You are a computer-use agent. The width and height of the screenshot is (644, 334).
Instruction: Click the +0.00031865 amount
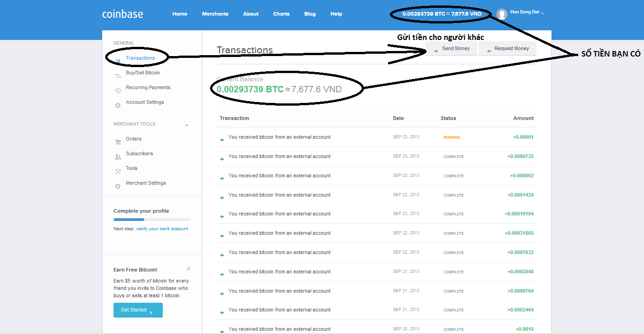[x=519, y=233]
